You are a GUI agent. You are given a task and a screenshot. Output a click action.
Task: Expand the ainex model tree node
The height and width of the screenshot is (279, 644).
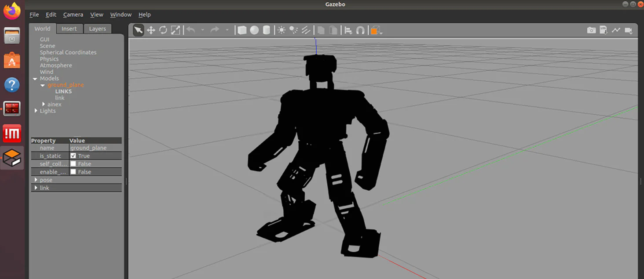pyautogui.click(x=44, y=104)
